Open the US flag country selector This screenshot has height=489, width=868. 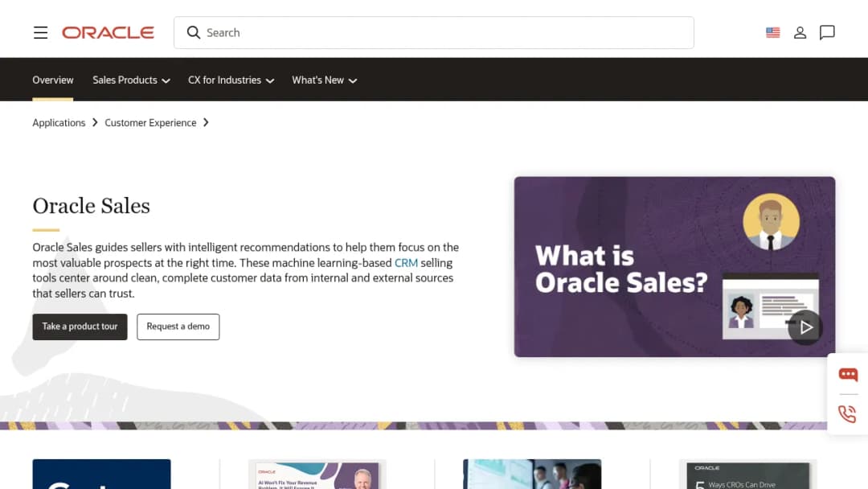pyautogui.click(x=773, y=33)
